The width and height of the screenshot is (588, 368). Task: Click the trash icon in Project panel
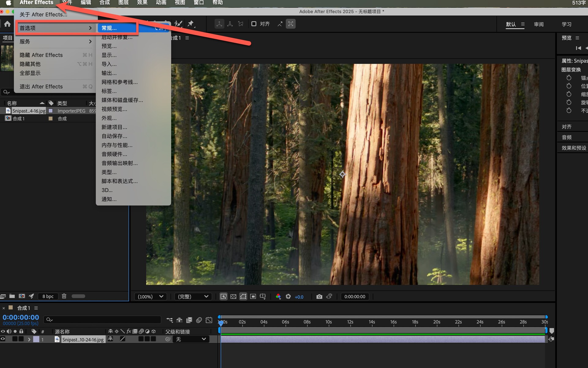click(x=64, y=296)
